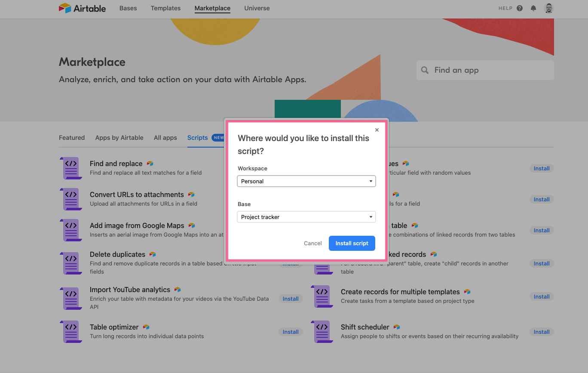Click the Import YouTube analytics script icon
This screenshot has width=588, height=373.
point(70,298)
